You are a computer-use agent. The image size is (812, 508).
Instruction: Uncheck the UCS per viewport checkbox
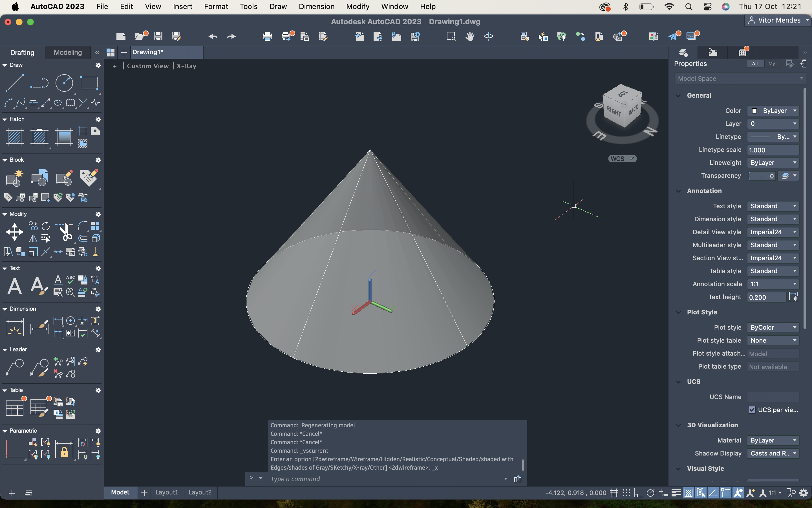[x=752, y=410]
